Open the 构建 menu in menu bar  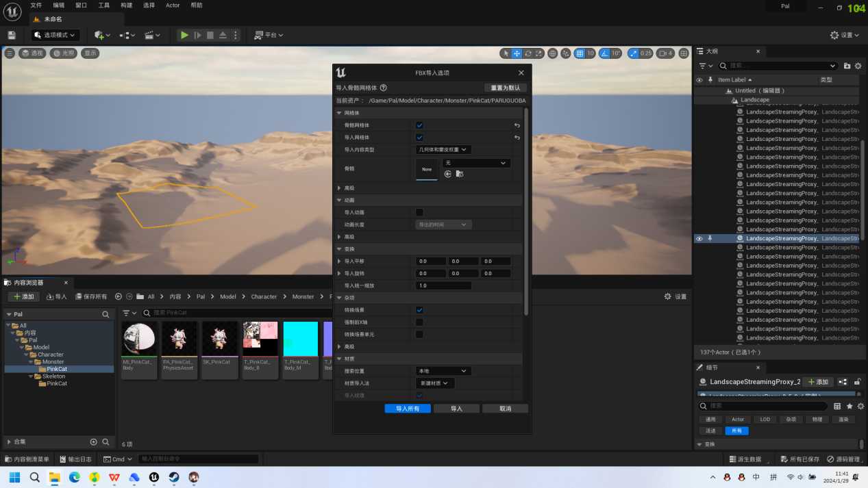(x=126, y=5)
